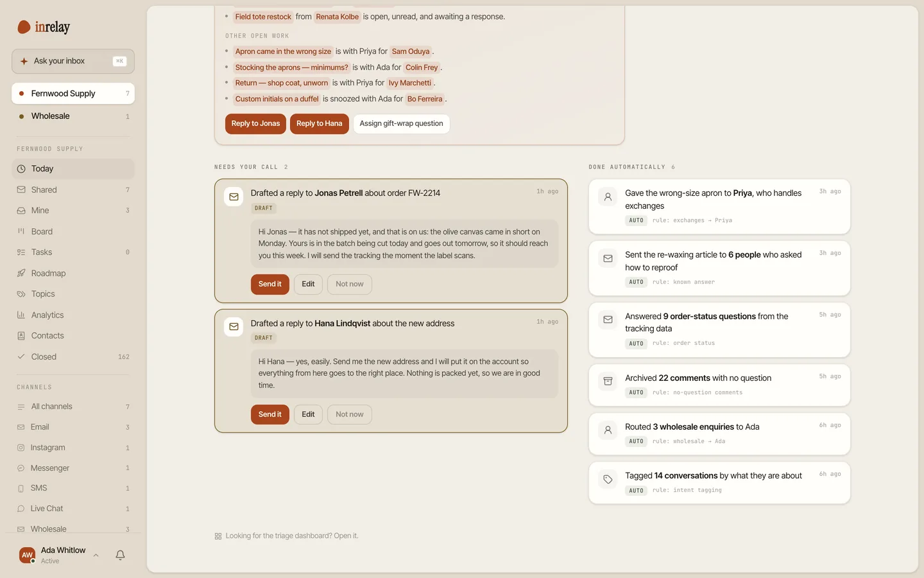Click Assign gift-wrap question button
924x578 pixels.
401,123
